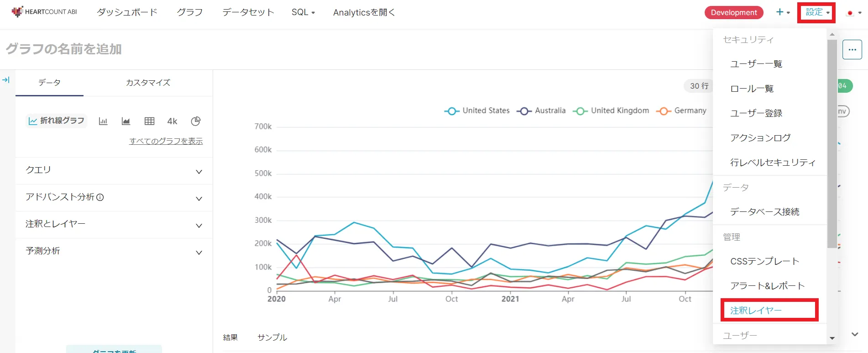The height and width of the screenshot is (353, 868).
Task: Select 注釈レイヤー from settings menu
Action: coord(756,311)
